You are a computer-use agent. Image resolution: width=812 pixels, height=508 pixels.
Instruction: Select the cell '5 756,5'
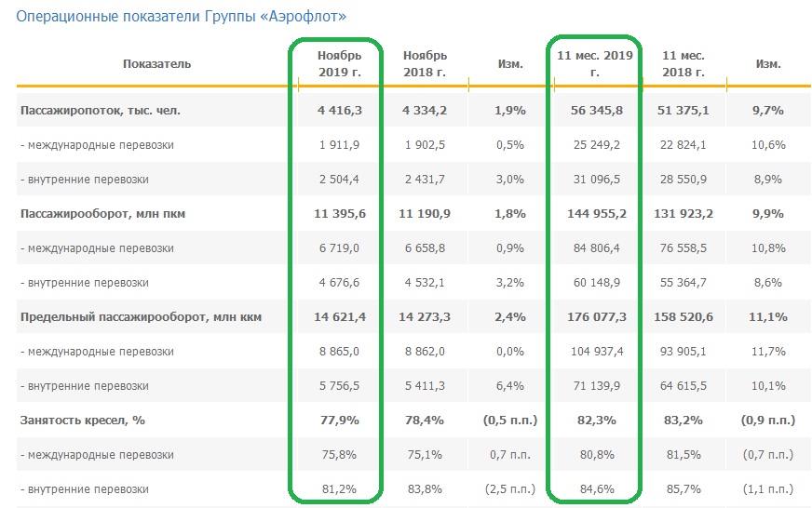tap(339, 386)
